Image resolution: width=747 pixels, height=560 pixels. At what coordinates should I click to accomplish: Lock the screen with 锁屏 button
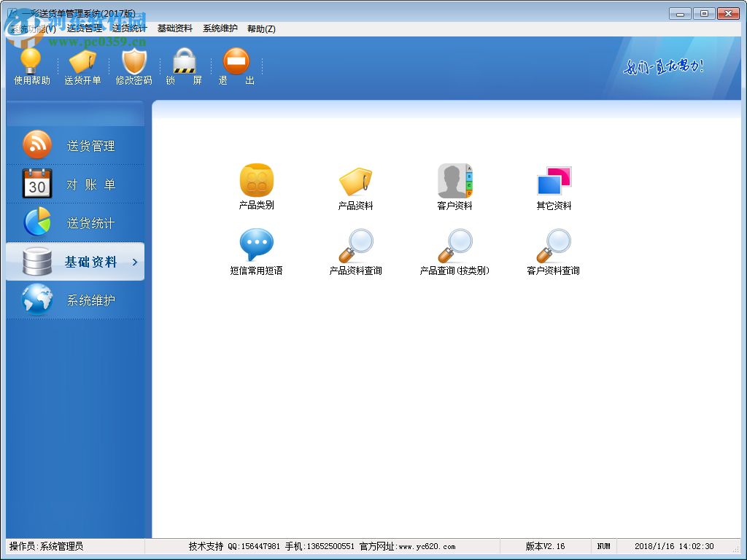pos(184,66)
